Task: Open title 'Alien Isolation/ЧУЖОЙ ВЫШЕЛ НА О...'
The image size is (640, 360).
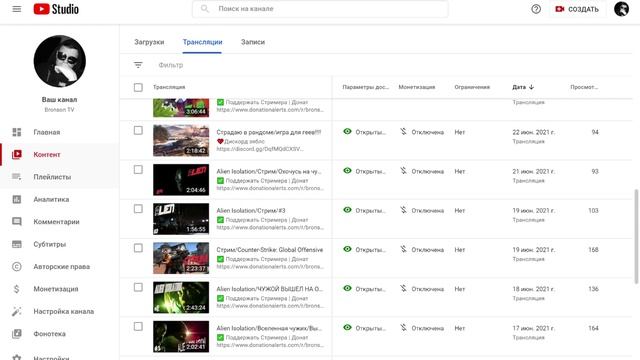Action: (269, 289)
